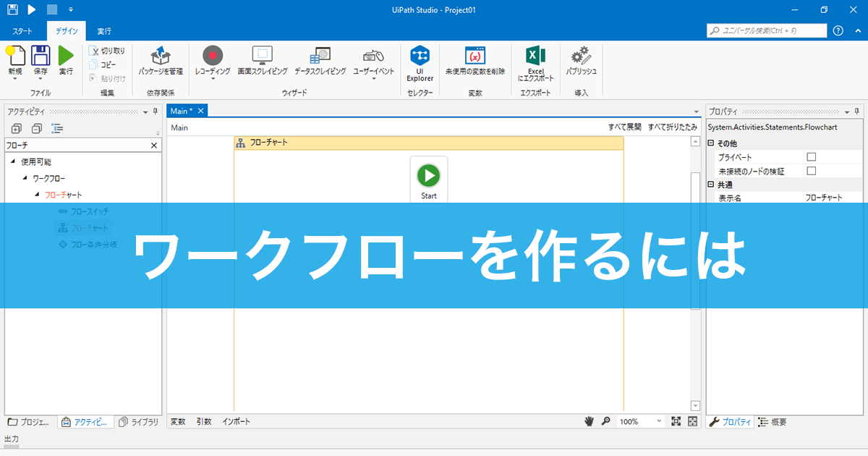Select the フローチャート header in designer
The height and width of the screenshot is (456, 868).
429,143
